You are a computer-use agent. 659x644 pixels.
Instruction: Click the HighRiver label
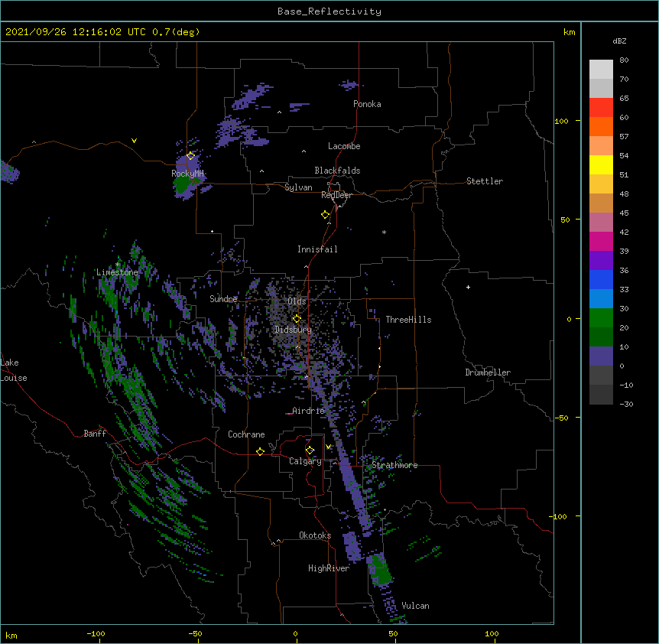pyautogui.click(x=329, y=568)
